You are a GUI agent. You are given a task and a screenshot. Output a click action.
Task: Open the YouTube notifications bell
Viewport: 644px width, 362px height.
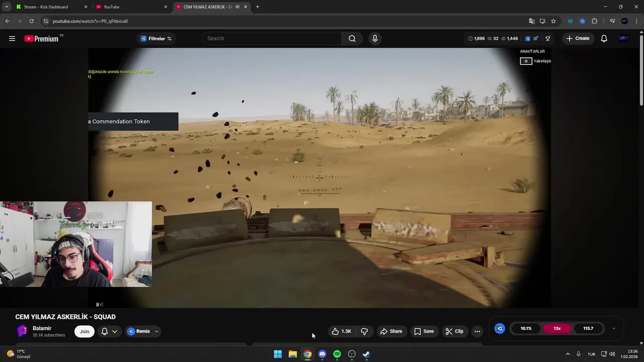click(604, 39)
